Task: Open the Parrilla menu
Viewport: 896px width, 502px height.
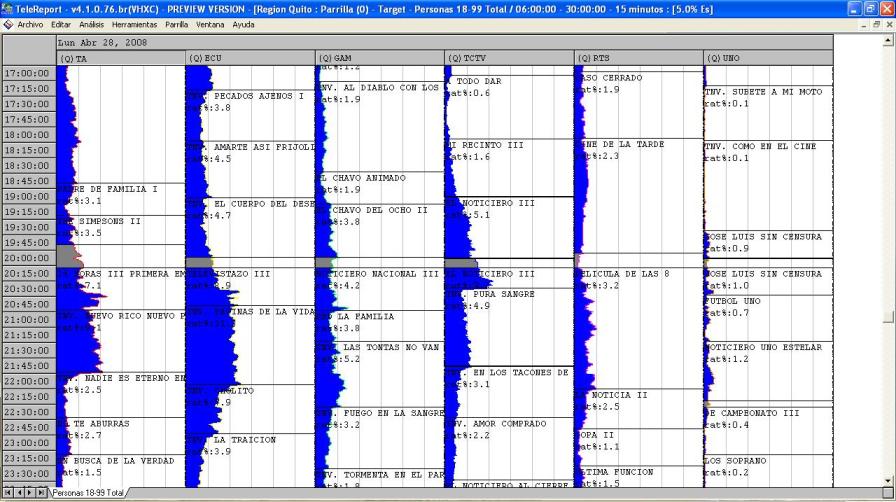Action: tap(177, 25)
